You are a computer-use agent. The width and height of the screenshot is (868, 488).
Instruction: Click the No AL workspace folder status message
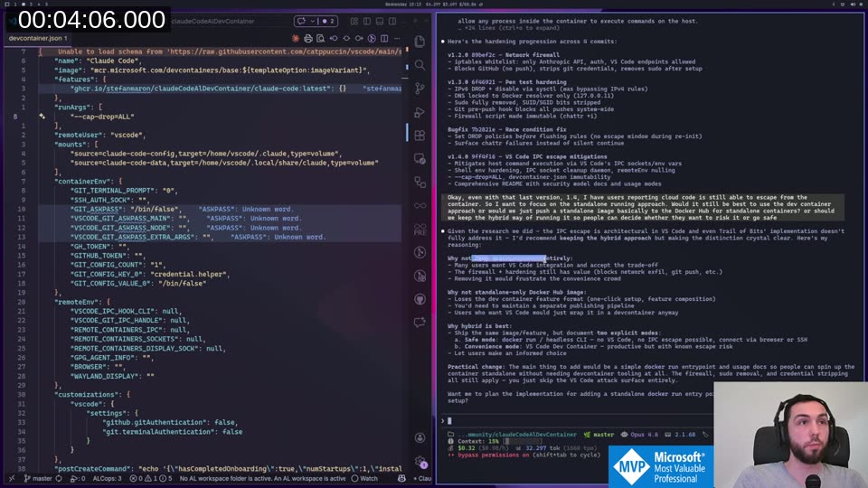pos(262,479)
